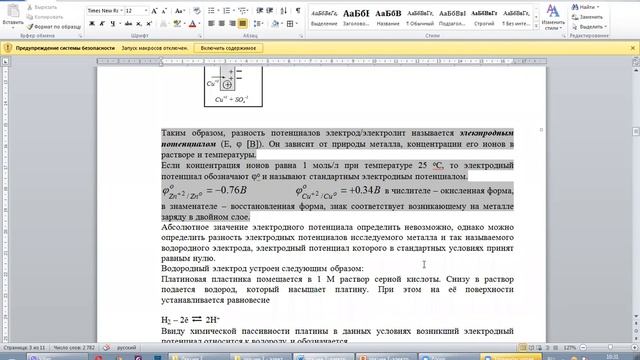640x360 pixels.
Task: Switch to Print Layout view in status bar
Action: click(x=522, y=348)
